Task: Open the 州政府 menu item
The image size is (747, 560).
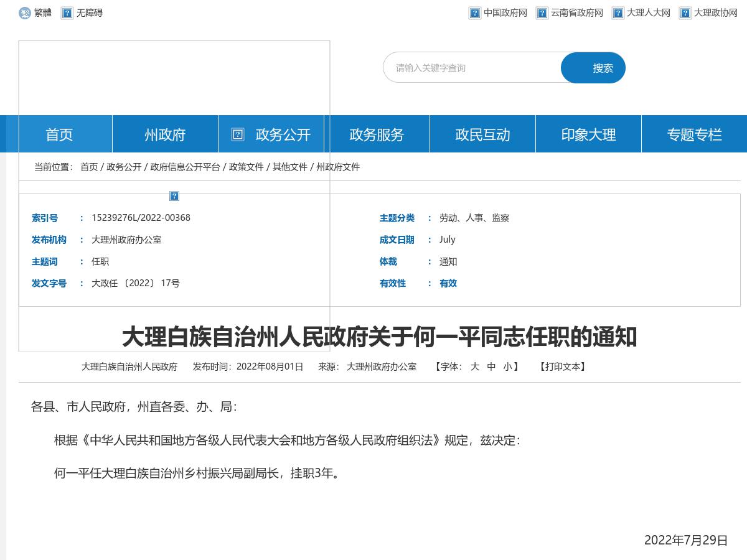Action: pyautogui.click(x=164, y=134)
